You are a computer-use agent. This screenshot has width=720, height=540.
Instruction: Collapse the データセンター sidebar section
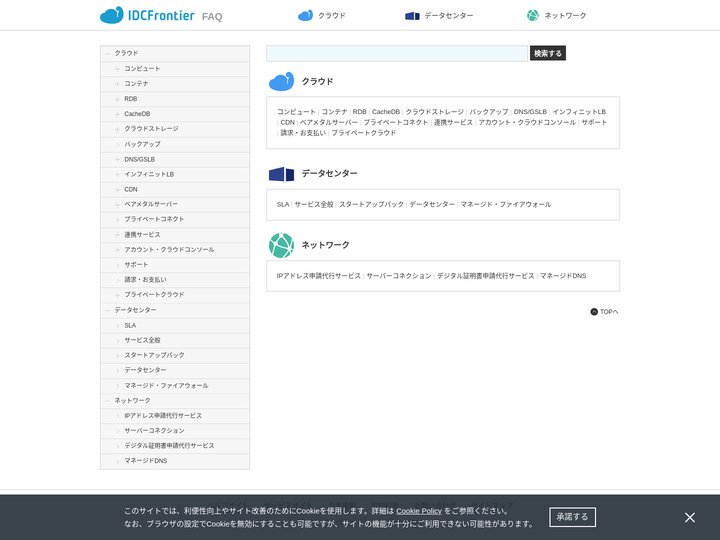pyautogui.click(x=107, y=310)
